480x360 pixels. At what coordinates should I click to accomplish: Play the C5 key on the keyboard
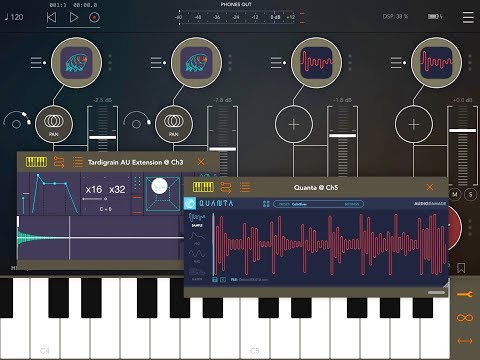[255, 338]
